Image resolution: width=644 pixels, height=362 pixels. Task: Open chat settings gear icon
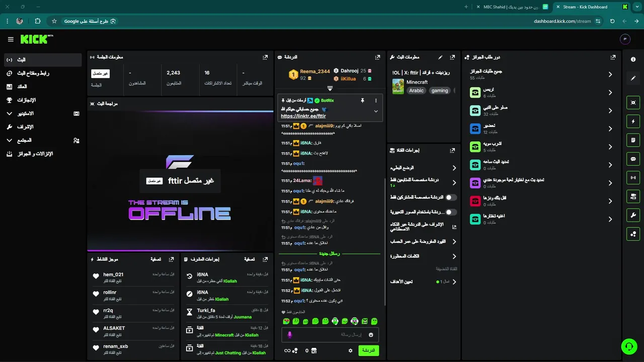pyautogui.click(x=351, y=350)
